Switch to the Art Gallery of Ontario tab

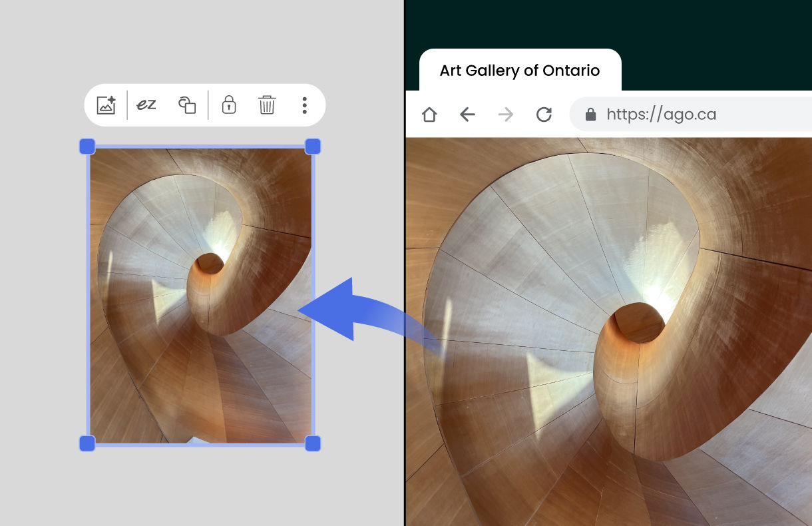point(520,70)
